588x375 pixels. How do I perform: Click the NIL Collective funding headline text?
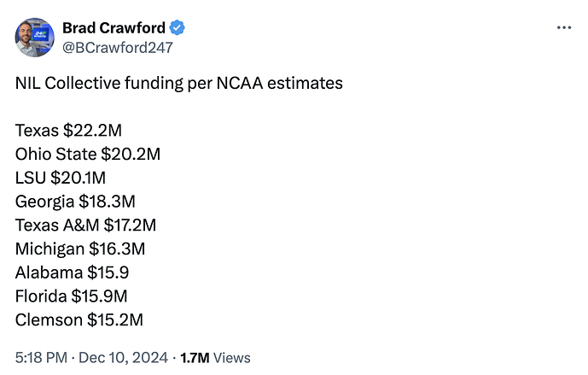(178, 84)
